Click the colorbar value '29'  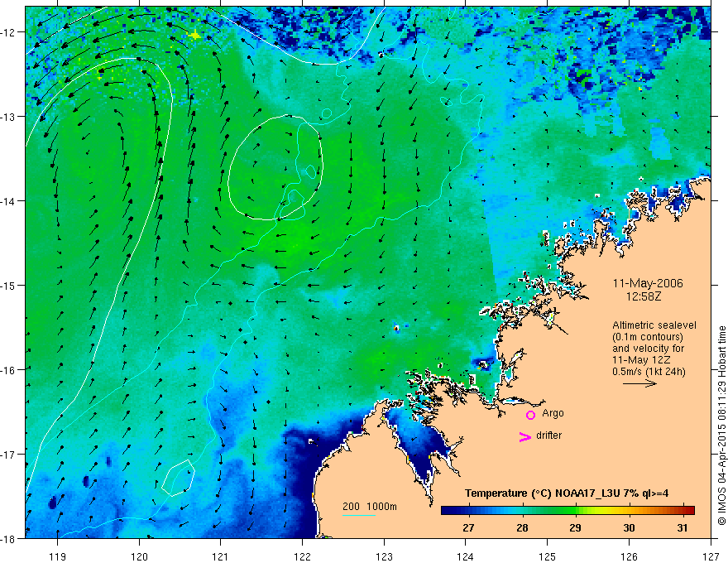pos(575,527)
